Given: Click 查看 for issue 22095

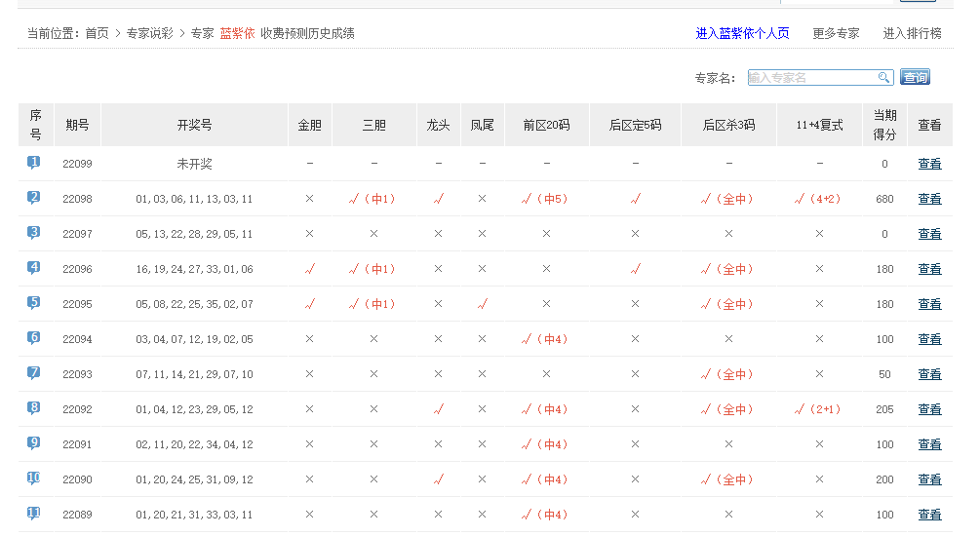Looking at the screenshot, I should tap(929, 304).
